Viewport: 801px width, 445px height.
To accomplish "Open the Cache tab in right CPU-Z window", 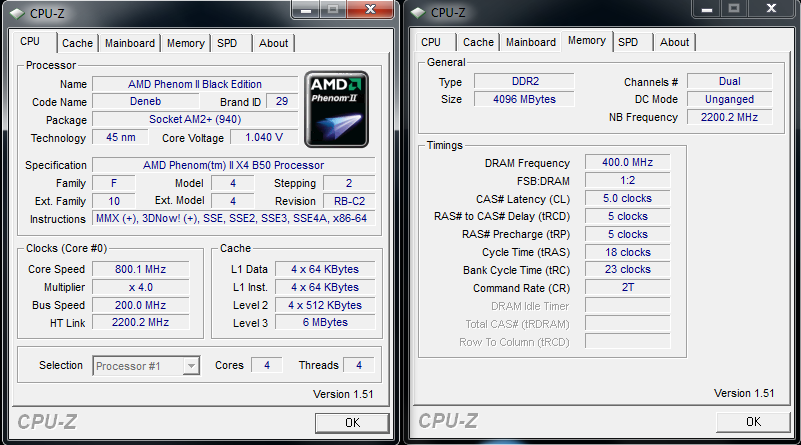I will pos(478,42).
